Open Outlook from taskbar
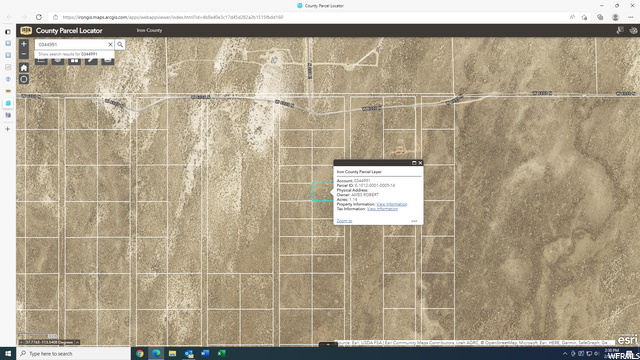Viewport: 640px width, 360px height. (x=189, y=353)
